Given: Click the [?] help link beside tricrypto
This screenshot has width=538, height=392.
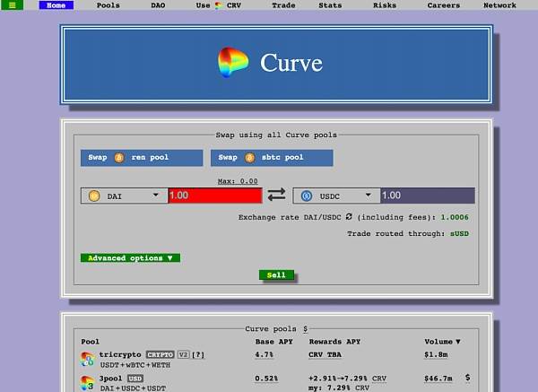Looking at the screenshot, I should [x=198, y=354].
